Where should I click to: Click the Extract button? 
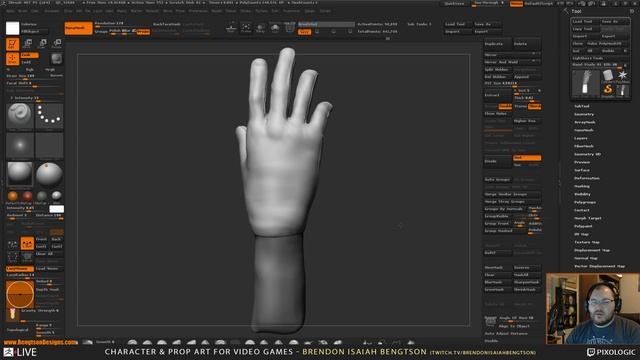pyautogui.click(x=498, y=95)
